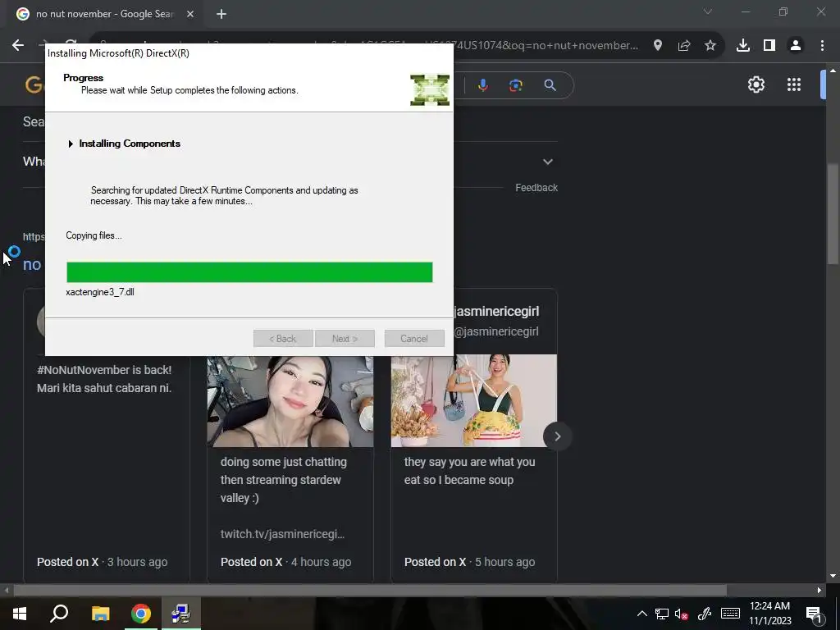The width and height of the screenshot is (840, 630).
Task: Expand the collapsed section chevron above Feedback
Action: [x=547, y=162]
